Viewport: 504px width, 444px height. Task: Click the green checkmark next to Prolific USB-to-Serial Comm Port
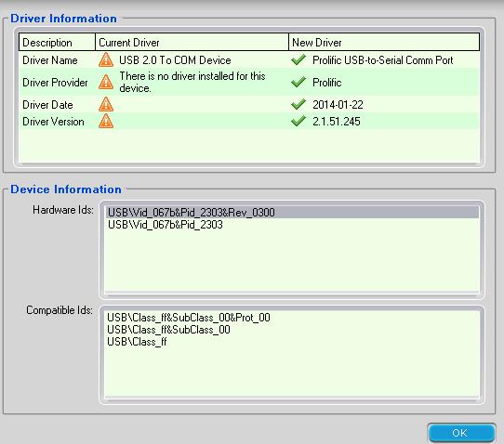pos(298,59)
